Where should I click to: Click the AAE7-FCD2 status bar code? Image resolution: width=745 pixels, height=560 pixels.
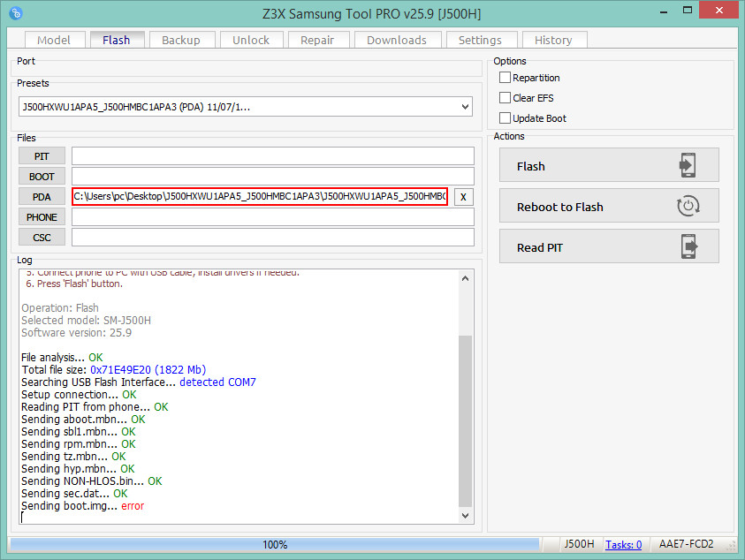coord(686,544)
